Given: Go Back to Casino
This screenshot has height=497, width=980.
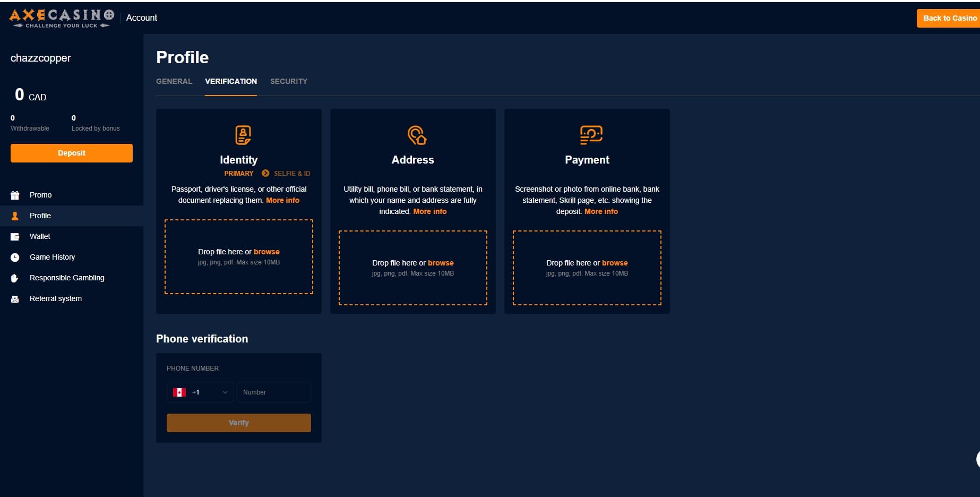Looking at the screenshot, I should point(949,18).
